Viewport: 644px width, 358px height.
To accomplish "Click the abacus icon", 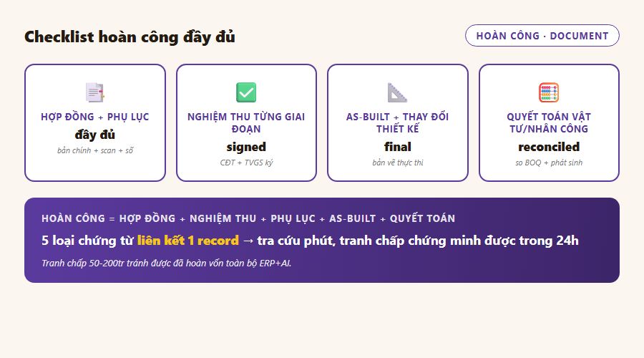I will (549, 92).
